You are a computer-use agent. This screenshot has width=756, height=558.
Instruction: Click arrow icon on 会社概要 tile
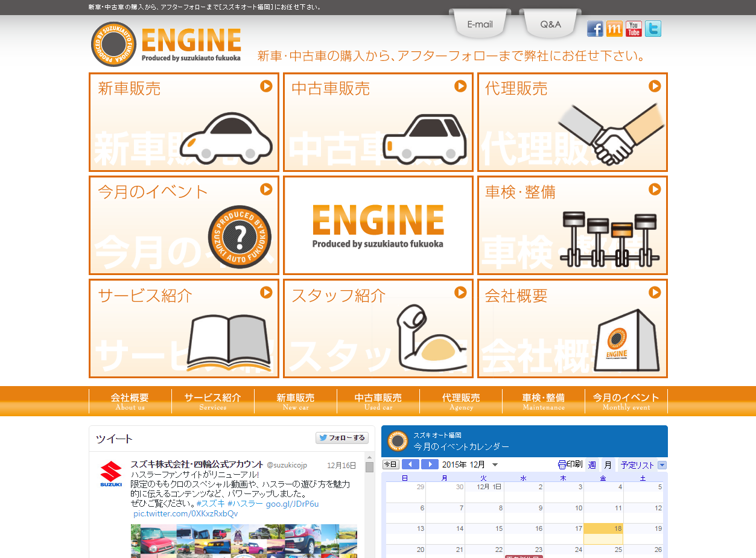[x=655, y=293]
